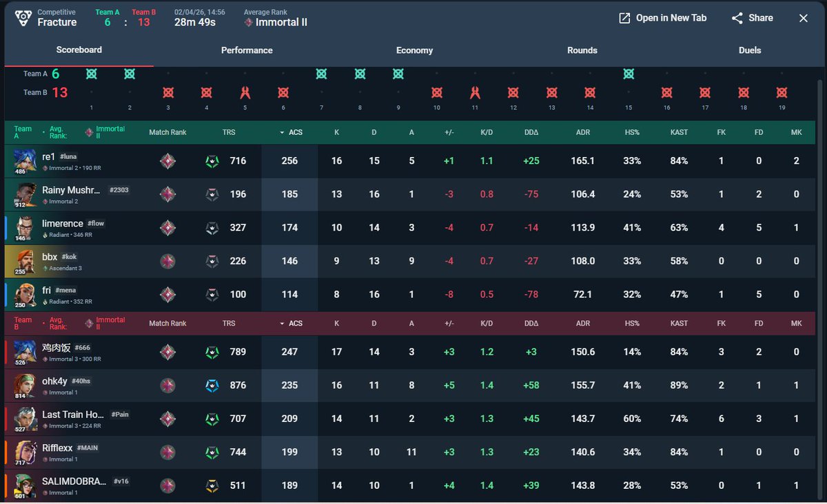Click re1 agent avatar
Image resolution: width=827 pixels, height=504 pixels.
coord(25,161)
